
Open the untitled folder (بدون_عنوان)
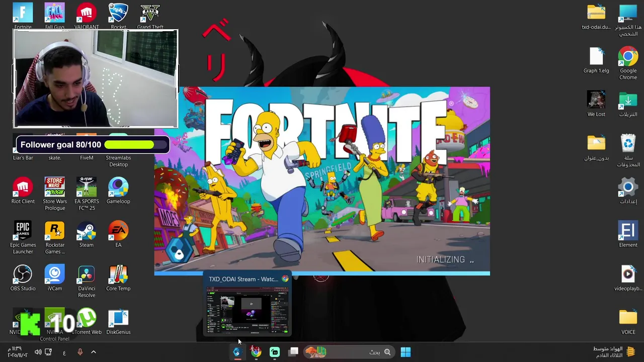596,147
